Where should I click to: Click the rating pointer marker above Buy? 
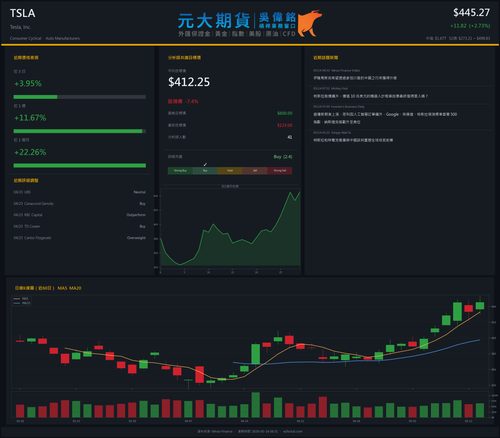[x=205, y=165]
